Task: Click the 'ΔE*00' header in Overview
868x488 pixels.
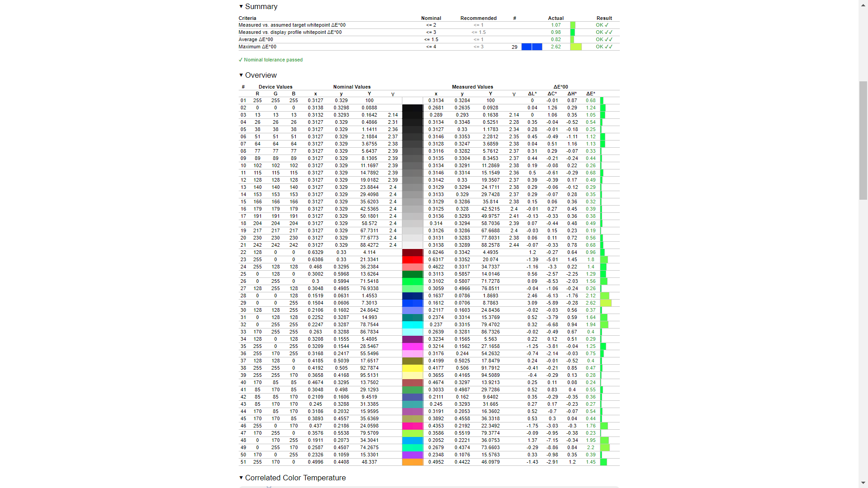Action: 561,87
